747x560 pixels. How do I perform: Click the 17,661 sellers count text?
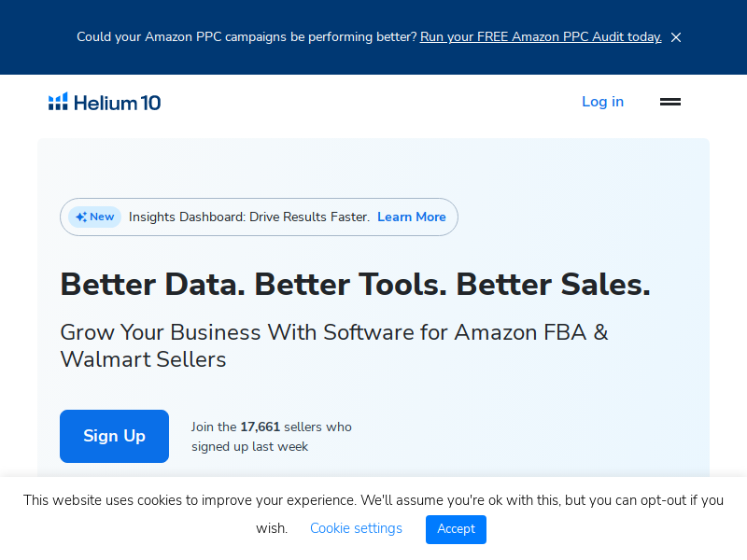click(261, 427)
